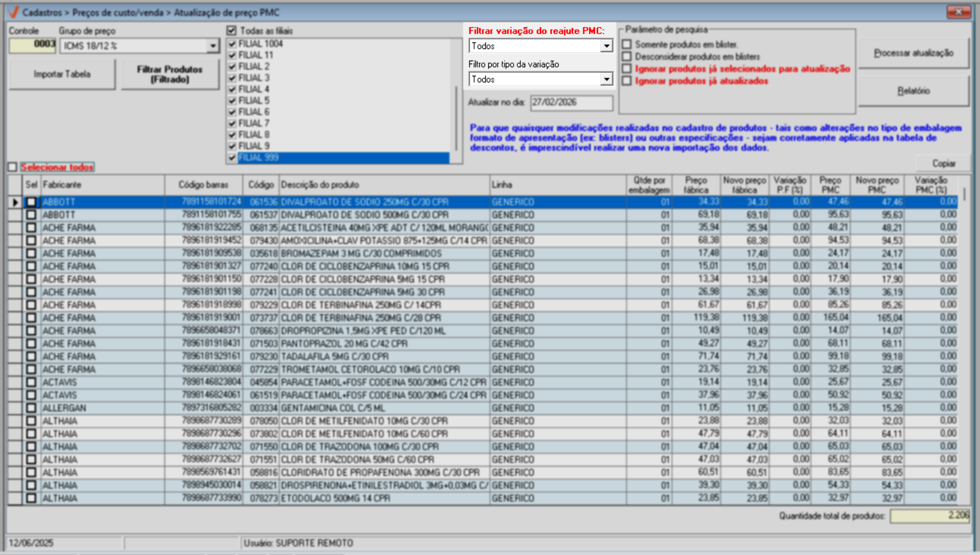Uncheck FILIAL 1004 in the branch list

click(x=232, y=44)
